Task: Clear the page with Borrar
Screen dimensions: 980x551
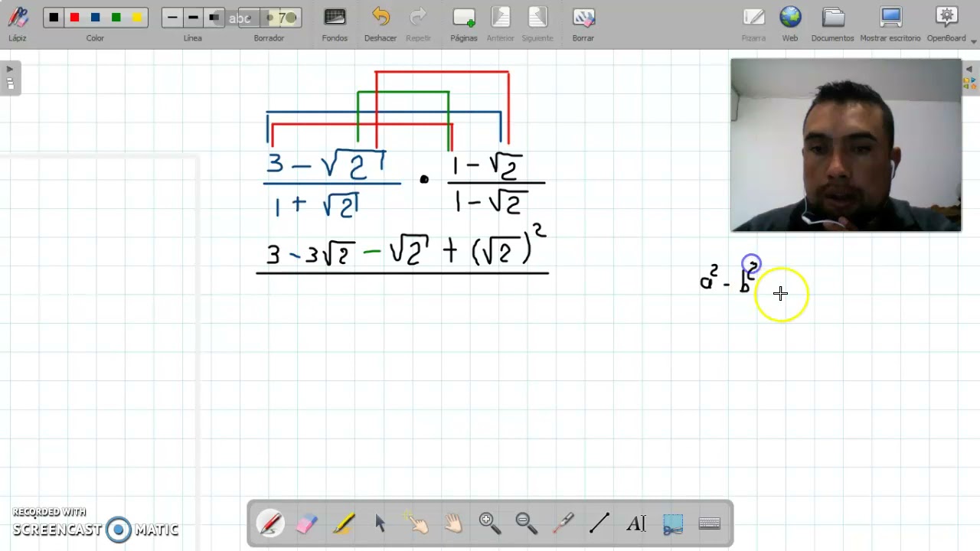Action: click(583, 23)
